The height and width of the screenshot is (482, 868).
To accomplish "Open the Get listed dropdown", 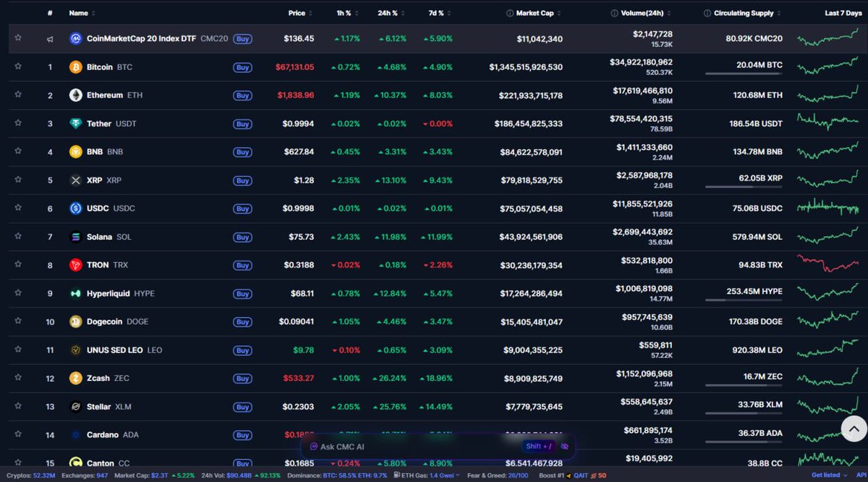I will pyautogui.click(x=829, y=475).
